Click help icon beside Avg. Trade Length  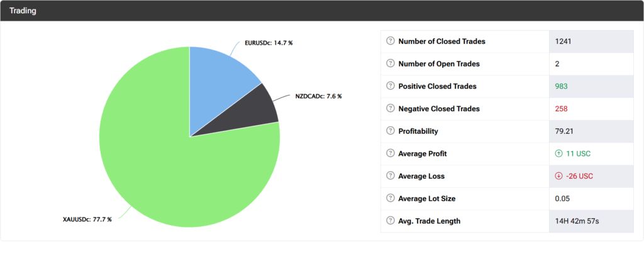click(390, 221)
